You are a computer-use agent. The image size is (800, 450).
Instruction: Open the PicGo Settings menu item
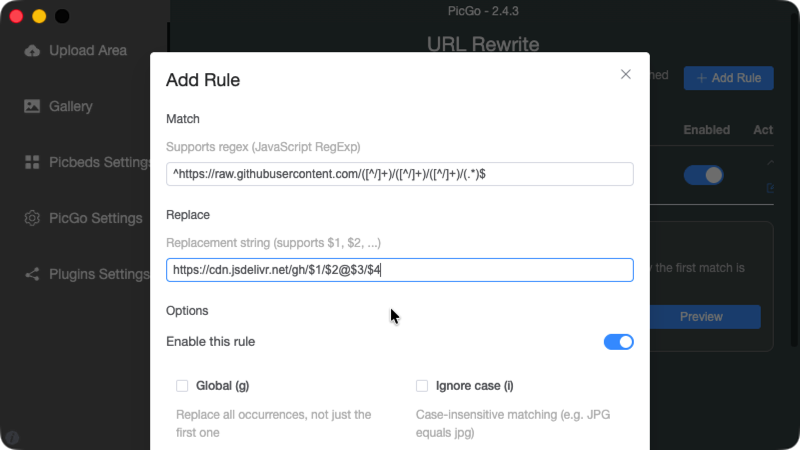[x=96, y=218]
